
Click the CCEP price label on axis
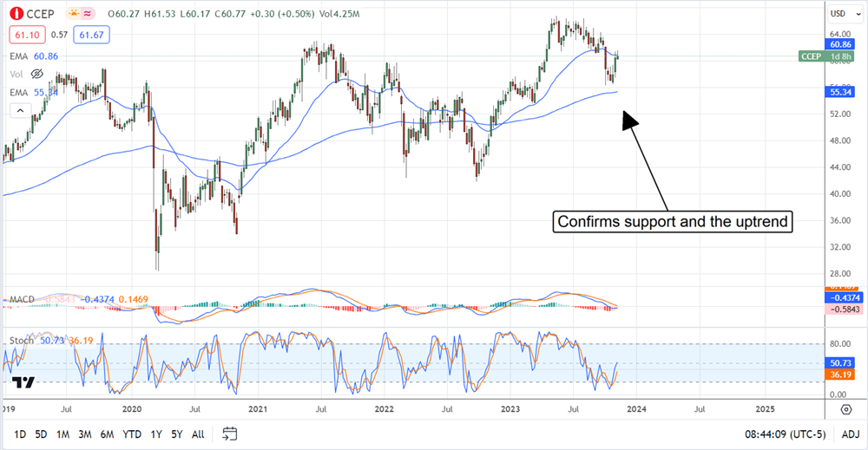tap(826, 56)
